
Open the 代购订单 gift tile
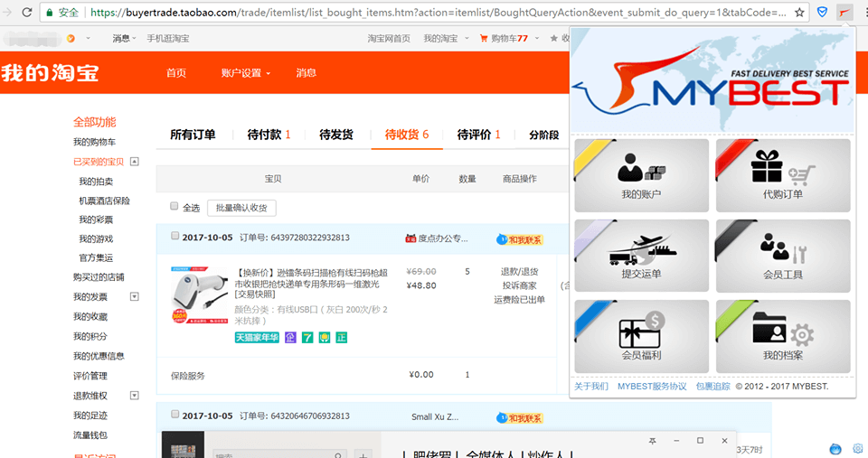(x=783, y=175)
